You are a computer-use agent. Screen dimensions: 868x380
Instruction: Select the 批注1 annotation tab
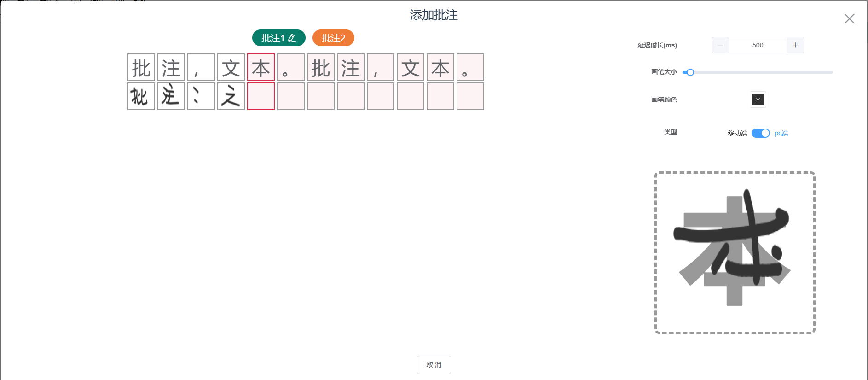(278, 38)
